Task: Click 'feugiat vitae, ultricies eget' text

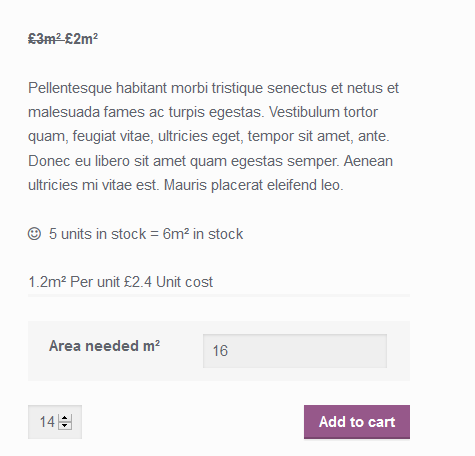Action: pos(158,136)
